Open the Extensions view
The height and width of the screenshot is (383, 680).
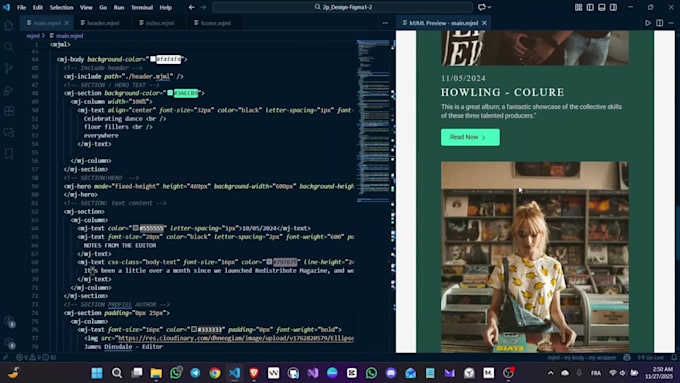pyautogui.click(x=9, y=111)
